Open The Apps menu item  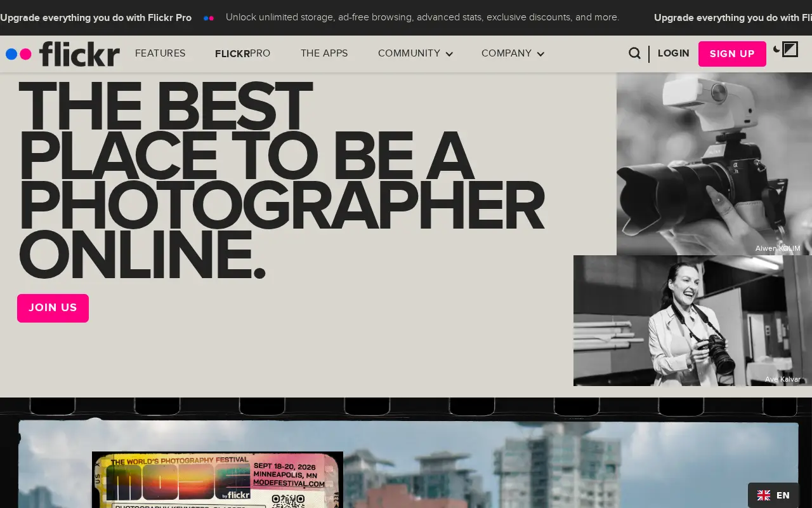[324, 53]
